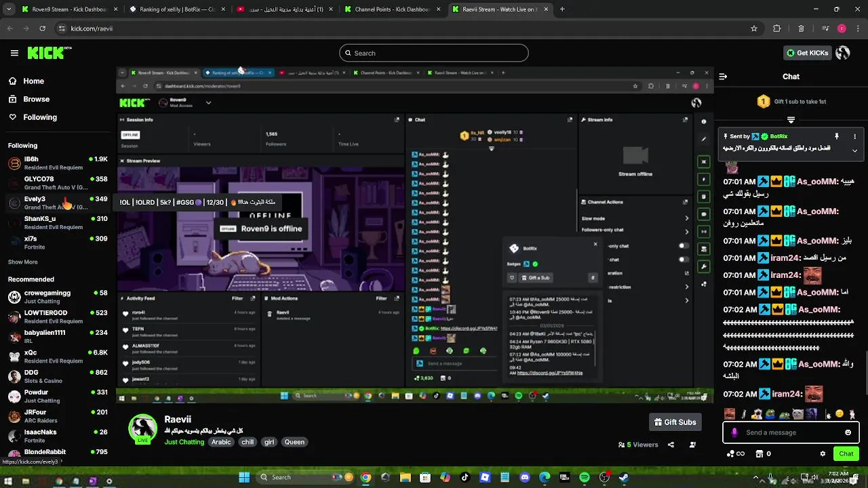This screenshot has width=868, height=488.
Task: Bookmark this page with star icon
Action: [754, 28]
